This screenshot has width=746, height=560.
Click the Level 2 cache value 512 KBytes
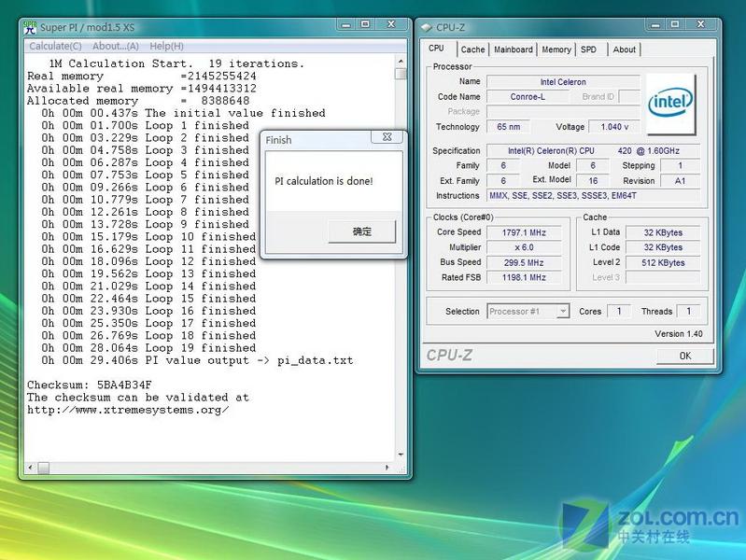pos(663,262)
